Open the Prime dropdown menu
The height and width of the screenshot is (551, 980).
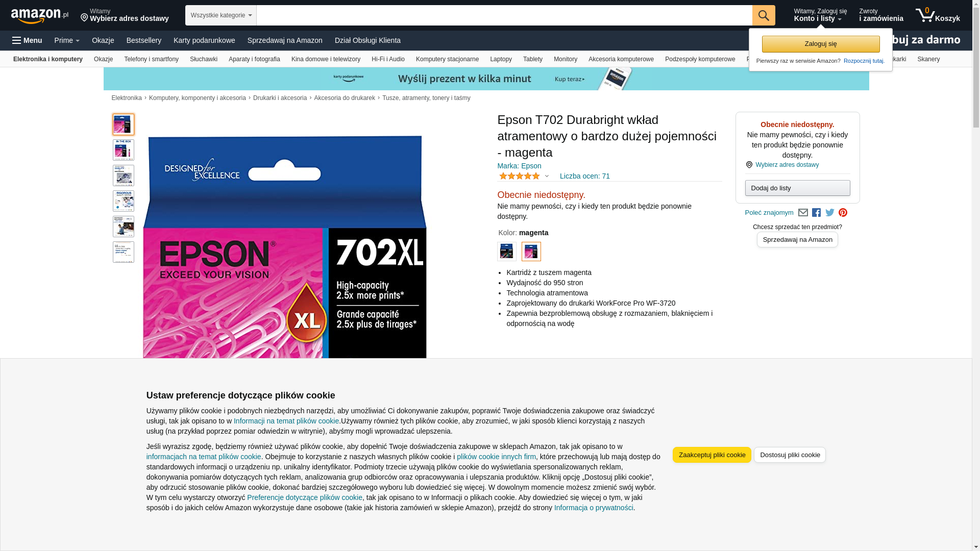pos(67,40)
